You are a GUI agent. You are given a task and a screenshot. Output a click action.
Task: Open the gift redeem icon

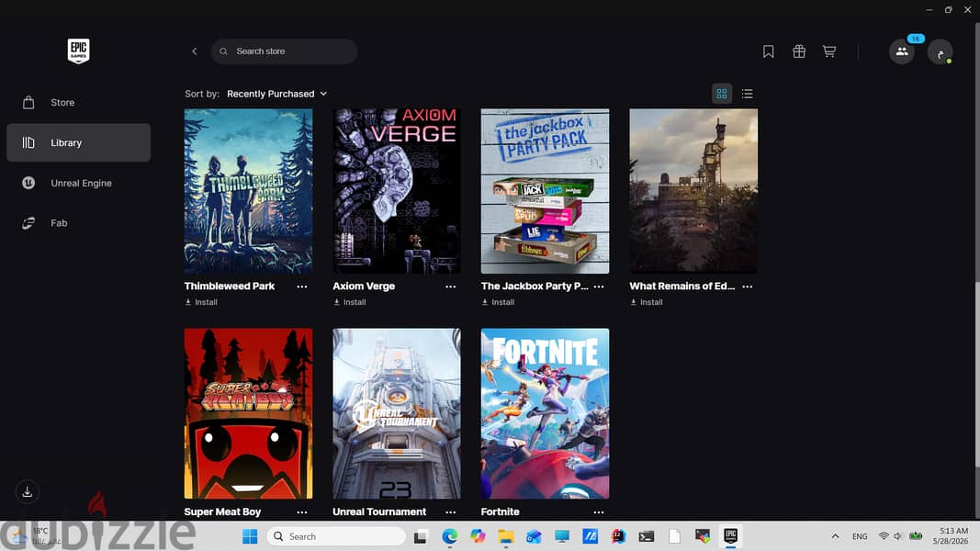coord(799,51)
